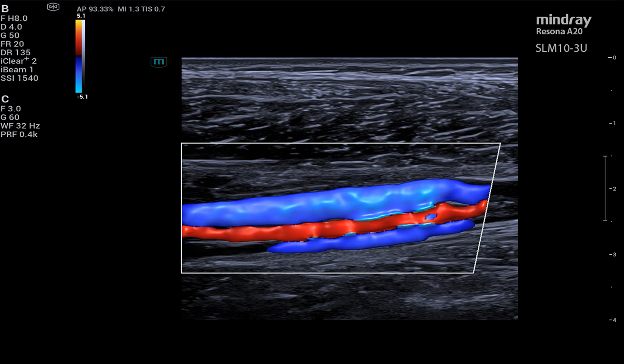This screenshot has width=624, height=364.
Task: Click the Resona A20 model label
Action: point(558,32)
